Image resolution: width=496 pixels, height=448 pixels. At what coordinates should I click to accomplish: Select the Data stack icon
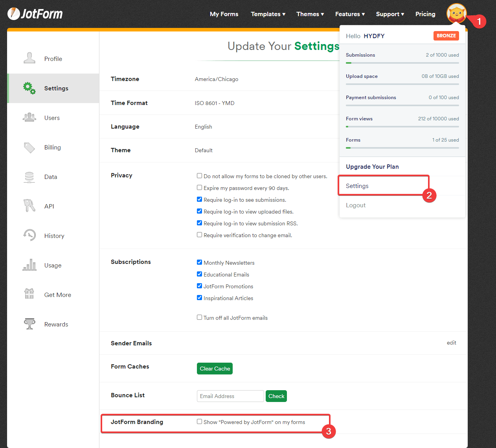(29, 177)
